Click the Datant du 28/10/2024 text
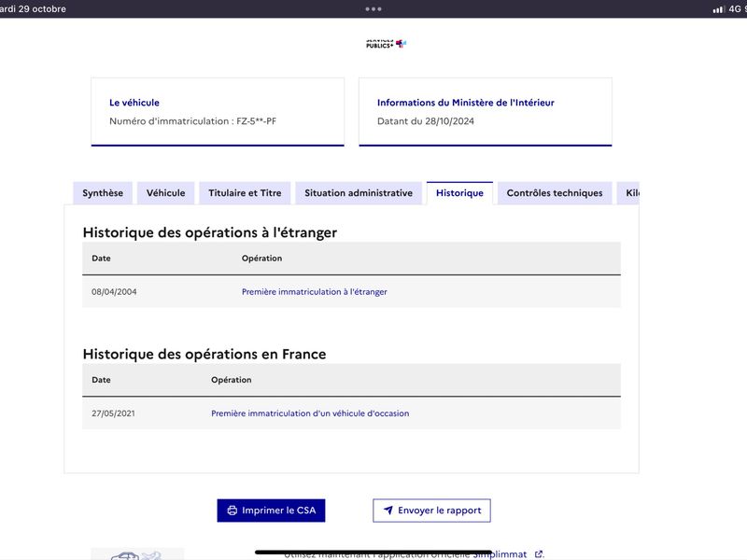This screenshot has height=560, width=747. pyautogui.click(x=426, y=121)
